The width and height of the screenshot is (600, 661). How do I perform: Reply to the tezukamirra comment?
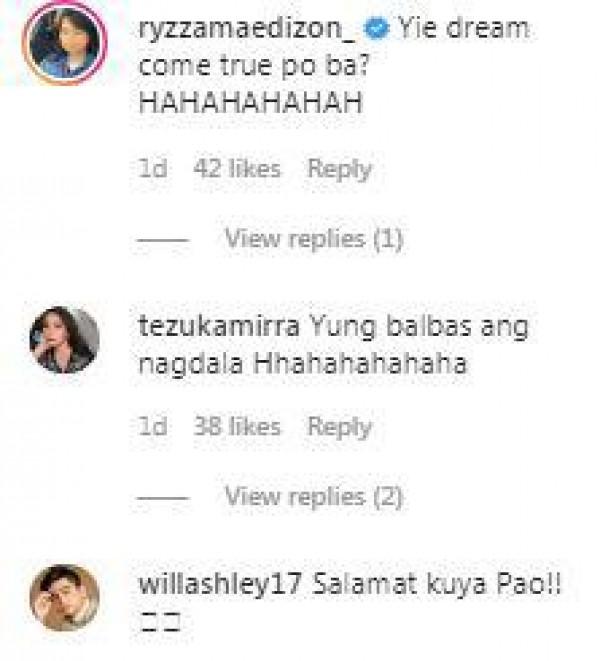[339, 427]
